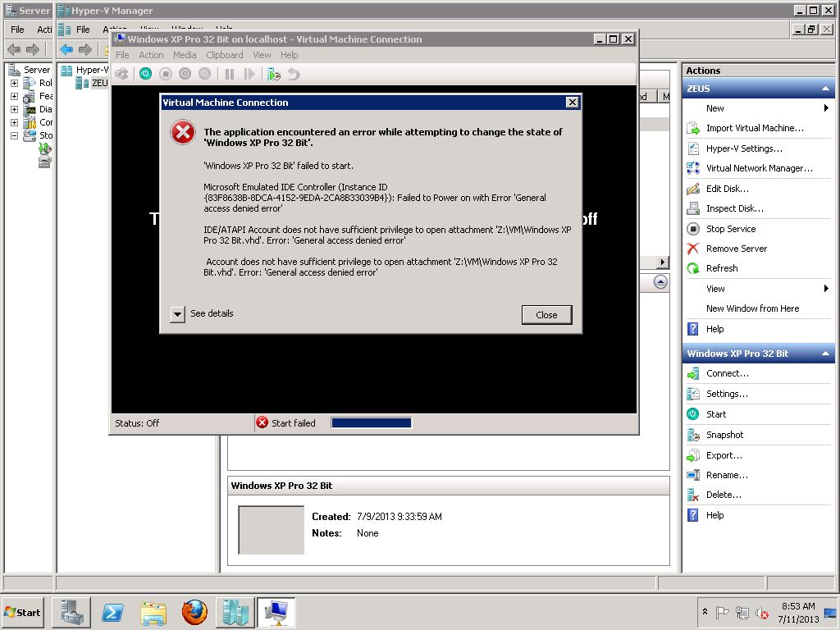The height and width of the screenshot is (630, 840).
Task: Click collapse arrow button on snapshots pane
Action: 660,282
